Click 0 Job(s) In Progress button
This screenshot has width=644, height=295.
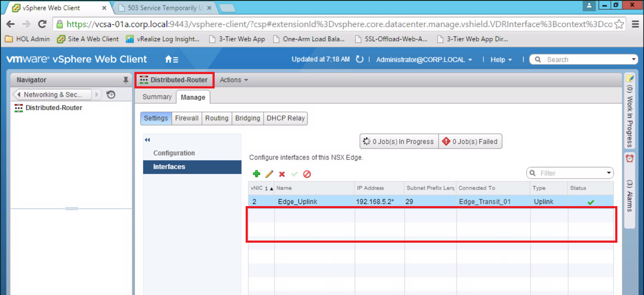pos(399,142)
